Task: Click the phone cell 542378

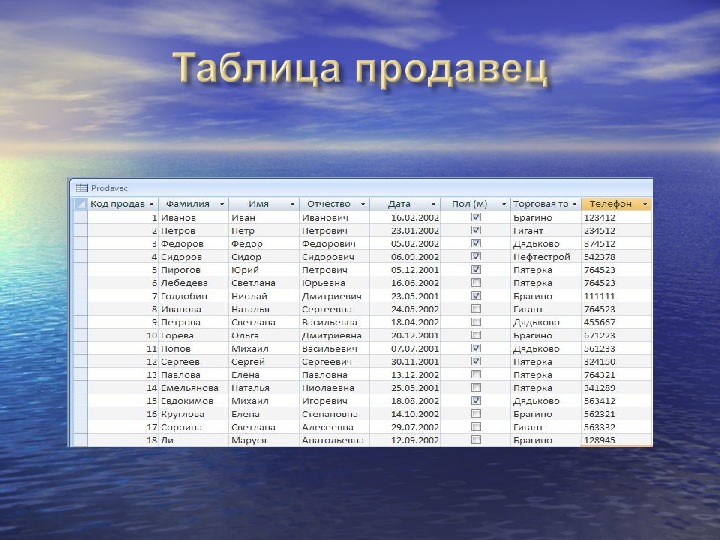Action: click(x=616, y=257)
